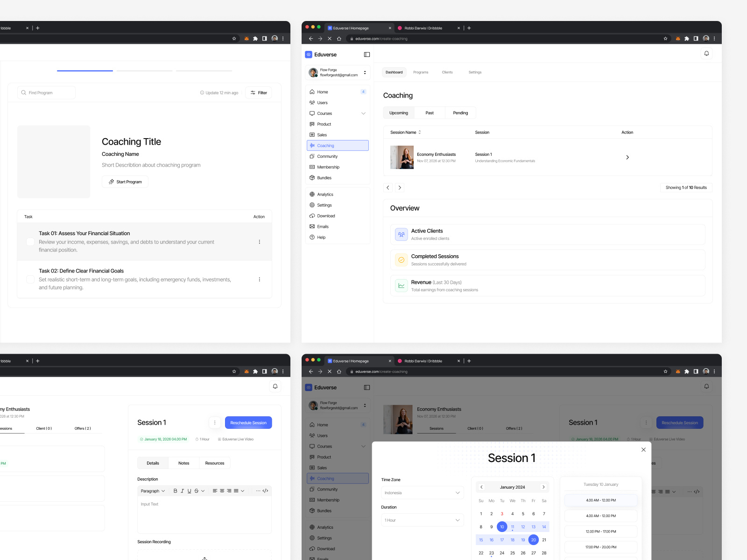747x560 pixels.
Task: Open the Flow Forge account switcher, top-right window
Action: pos(338,72)
